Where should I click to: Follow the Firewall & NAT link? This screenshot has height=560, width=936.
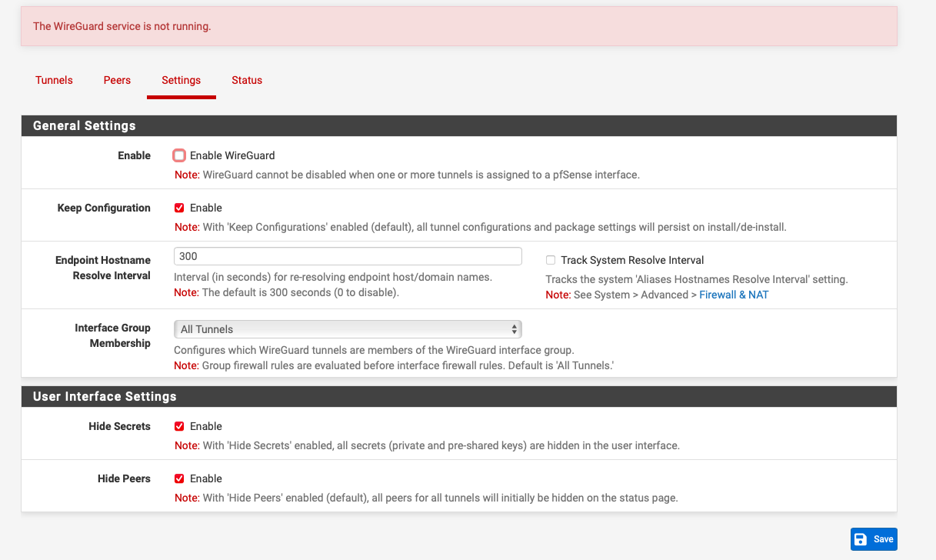click(x=733, y=295)
